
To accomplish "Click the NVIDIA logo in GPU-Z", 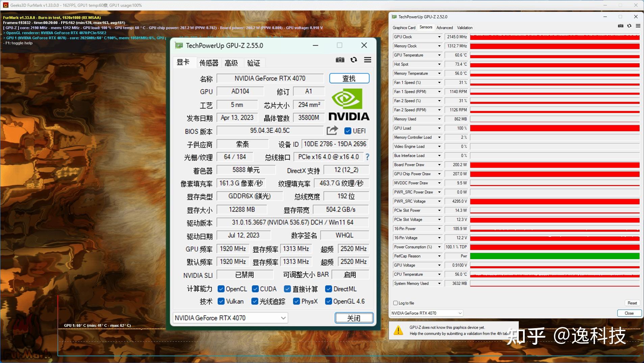I will click(x=349, y=104).
